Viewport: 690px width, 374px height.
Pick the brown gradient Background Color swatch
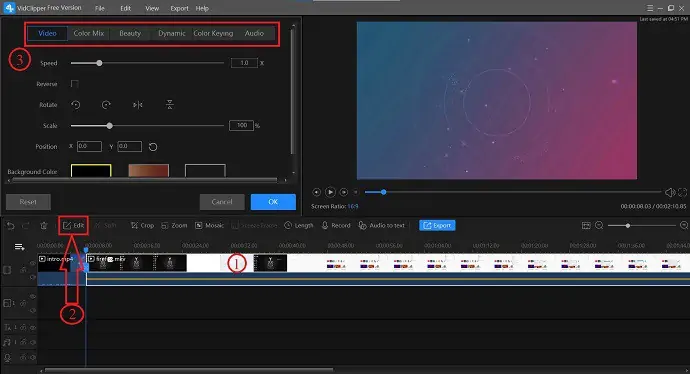tap(148, 171)
